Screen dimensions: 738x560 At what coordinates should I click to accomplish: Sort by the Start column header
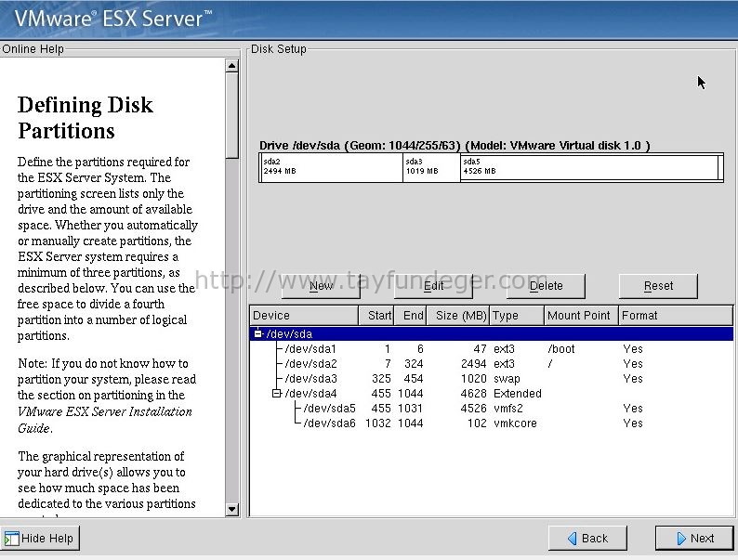(x=376, y=316)
